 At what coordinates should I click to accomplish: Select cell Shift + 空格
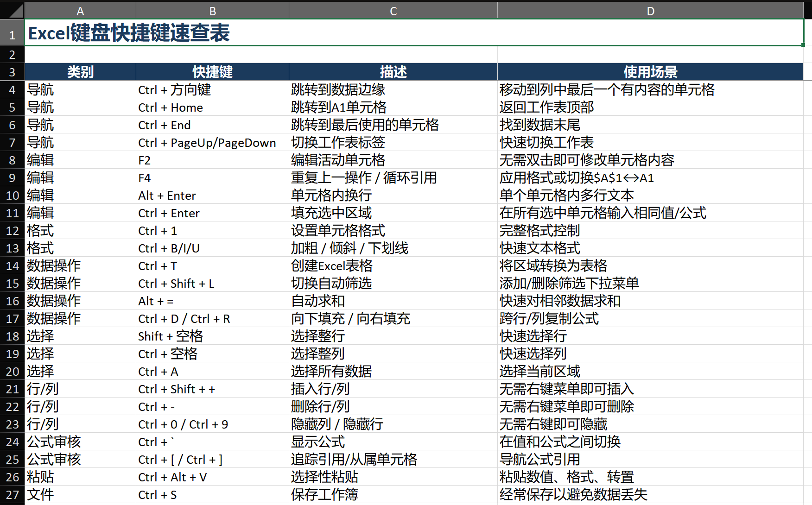(x=212, y=336)
